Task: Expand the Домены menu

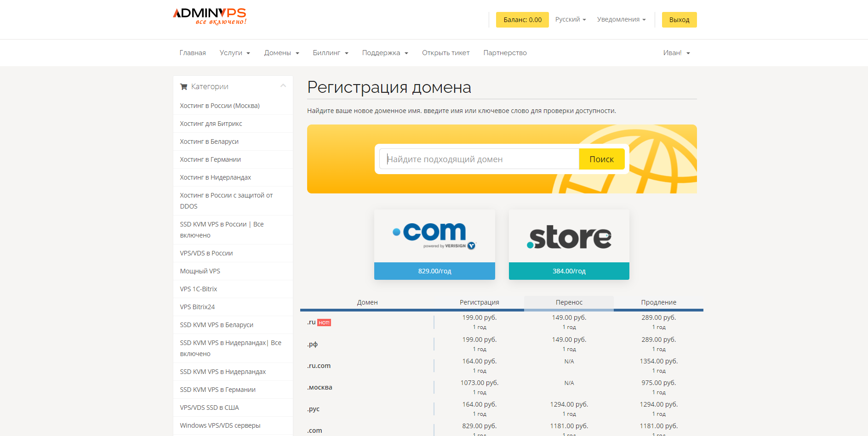Action: click(282, 53)
